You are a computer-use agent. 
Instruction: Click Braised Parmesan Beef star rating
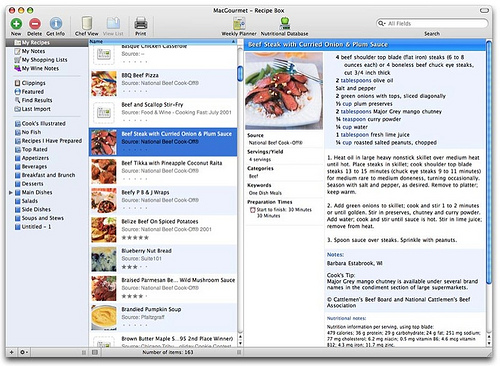tap(135, 296)
